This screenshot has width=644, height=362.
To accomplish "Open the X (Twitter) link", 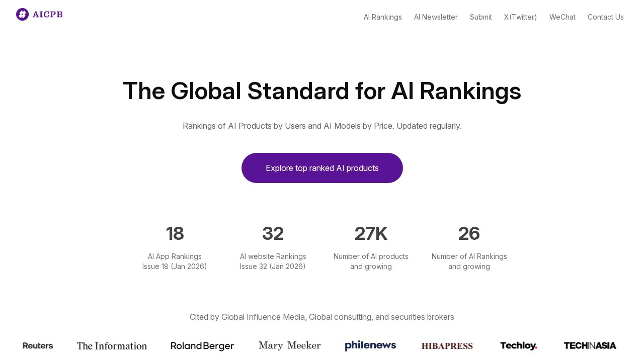I will [x=520, y=17].
